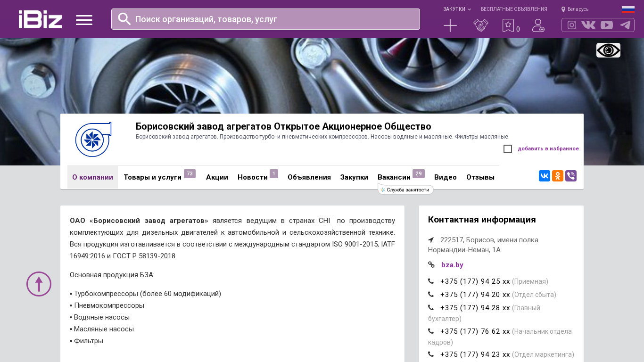The width and height of the screenshot is (644, 362).
Task: Share via Viber icon
Action: click(570, 176)
